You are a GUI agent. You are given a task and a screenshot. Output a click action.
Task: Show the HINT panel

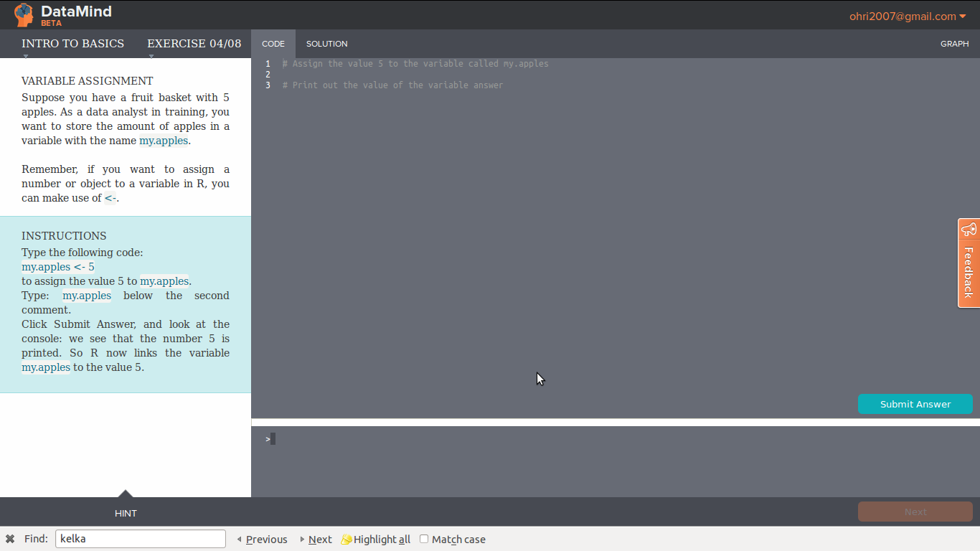pos(126,513)
